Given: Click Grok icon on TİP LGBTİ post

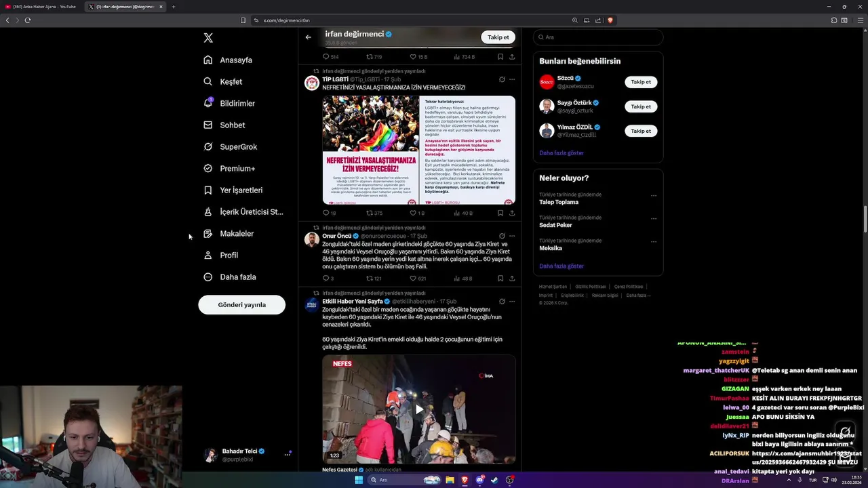Looking at the screenshot, I should pyautogui.click(x=502, y=79).
